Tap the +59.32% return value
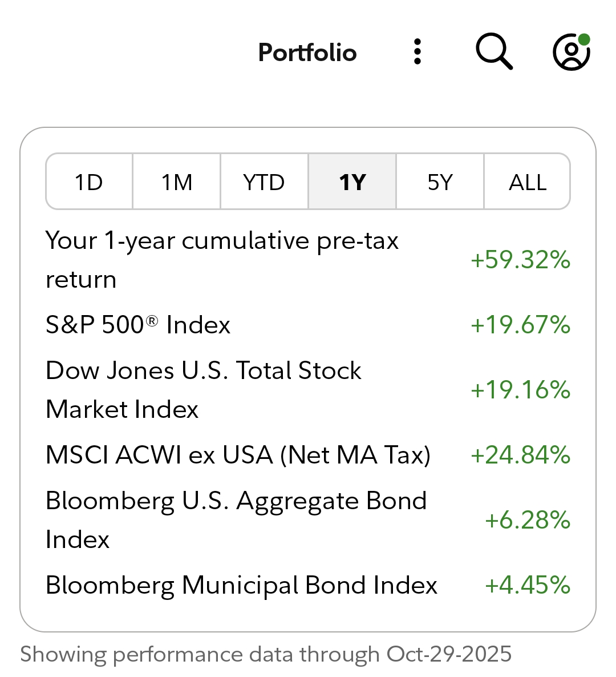 click(520, 260)
